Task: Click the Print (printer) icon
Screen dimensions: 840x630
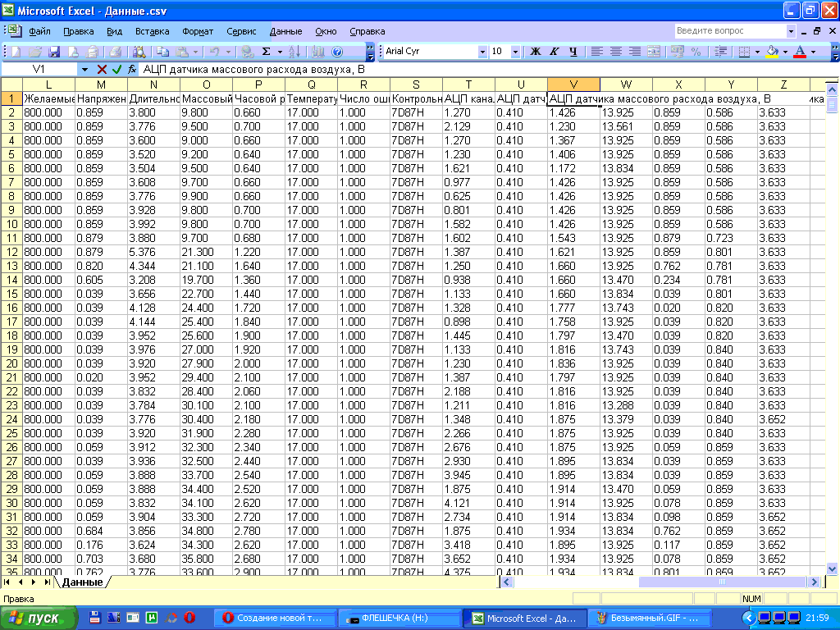Action: click(115, 52)
